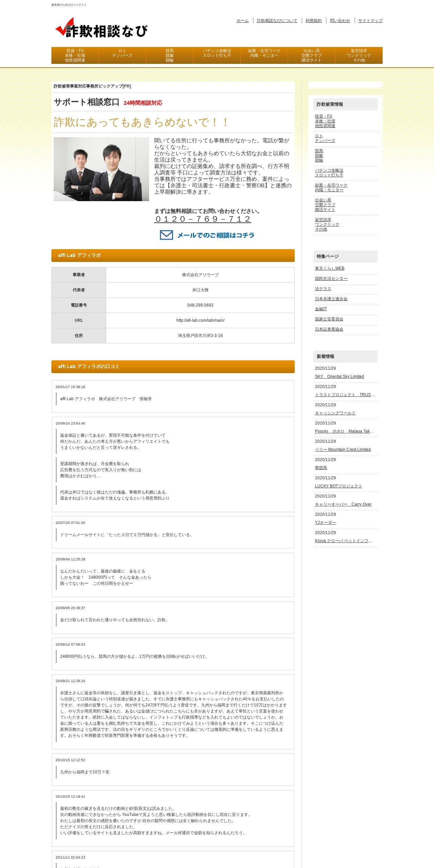Open sidebar link 投資・FX 未株・社債

(x=325, y=121)
